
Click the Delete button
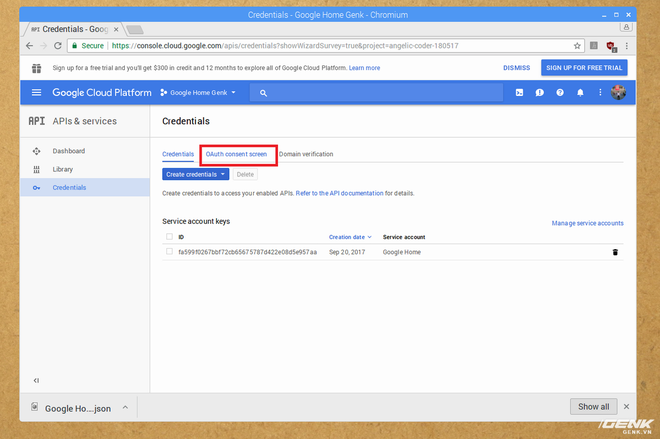(245, 174)
